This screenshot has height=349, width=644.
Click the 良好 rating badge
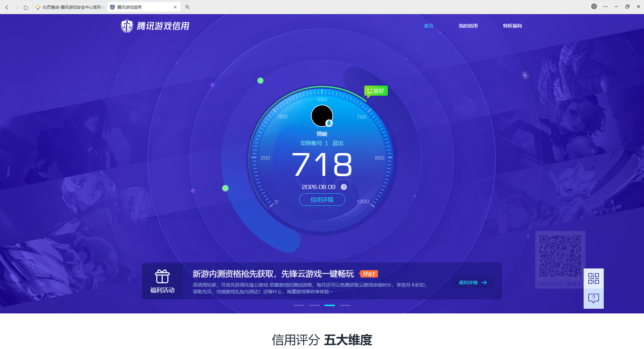[x=376, y=91]
